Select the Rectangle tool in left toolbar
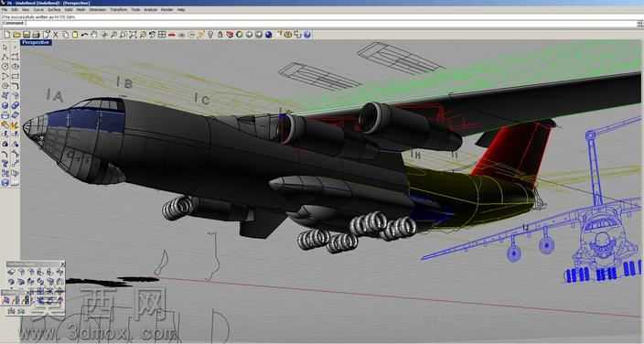The image size is (644, 344). tap(16, 76)
